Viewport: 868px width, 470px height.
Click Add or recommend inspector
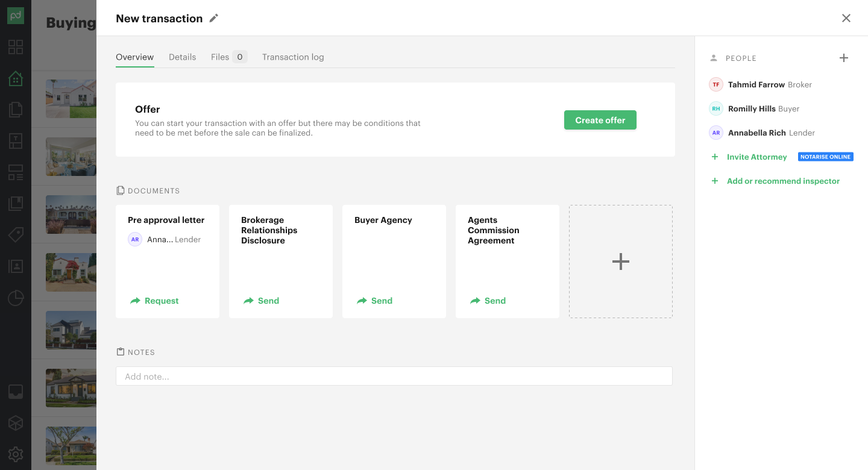point(782,181)
